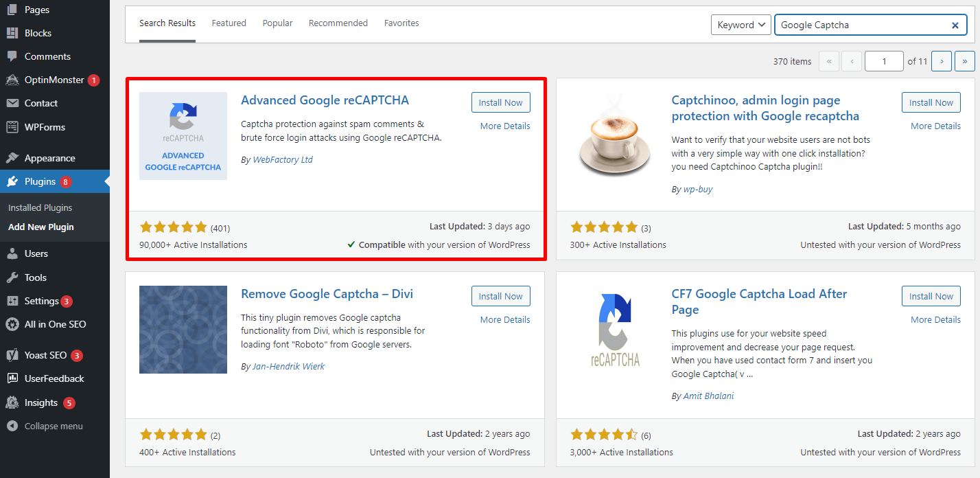
Task: Click the Users person icon
Action: [12, 253]
